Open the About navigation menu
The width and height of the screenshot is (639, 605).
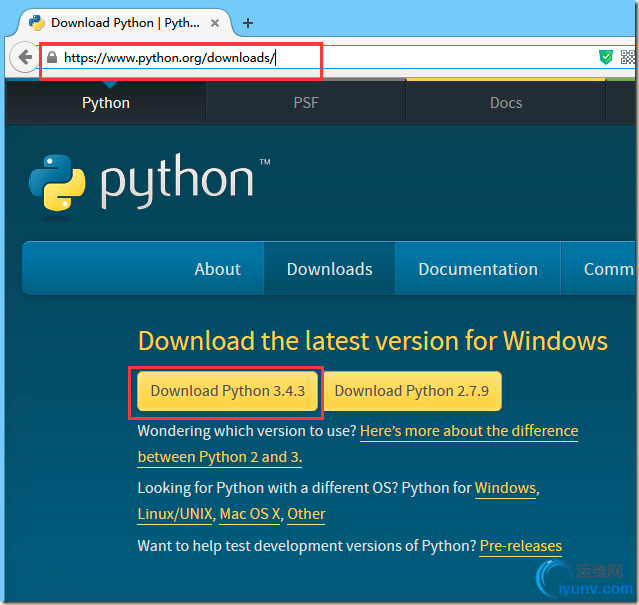218,269
